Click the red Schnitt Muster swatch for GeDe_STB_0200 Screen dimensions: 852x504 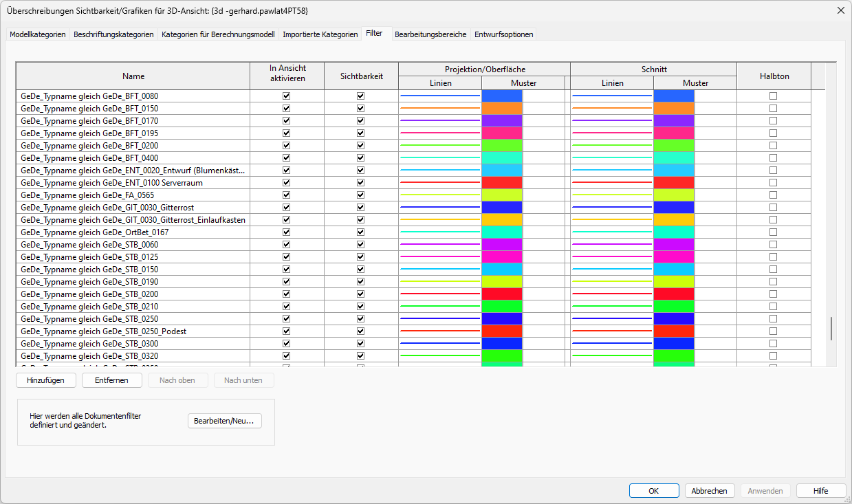(674, 294)
